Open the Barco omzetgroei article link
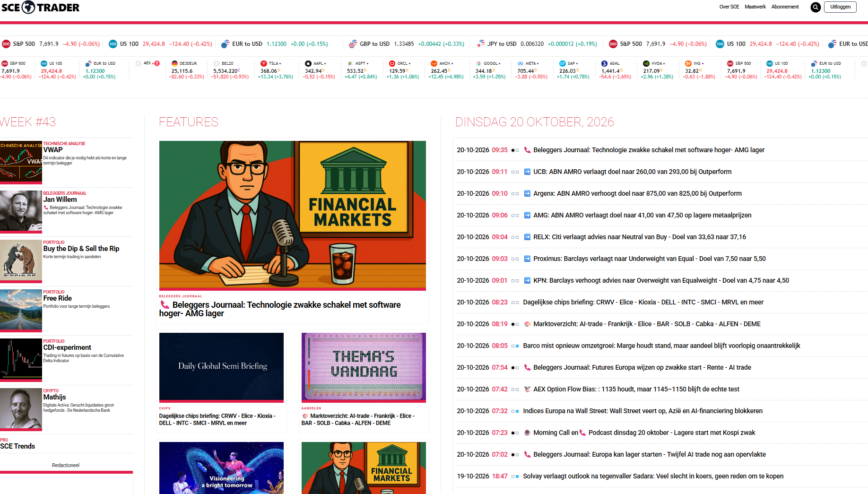The image size is (868, 494). pos(661,346)
